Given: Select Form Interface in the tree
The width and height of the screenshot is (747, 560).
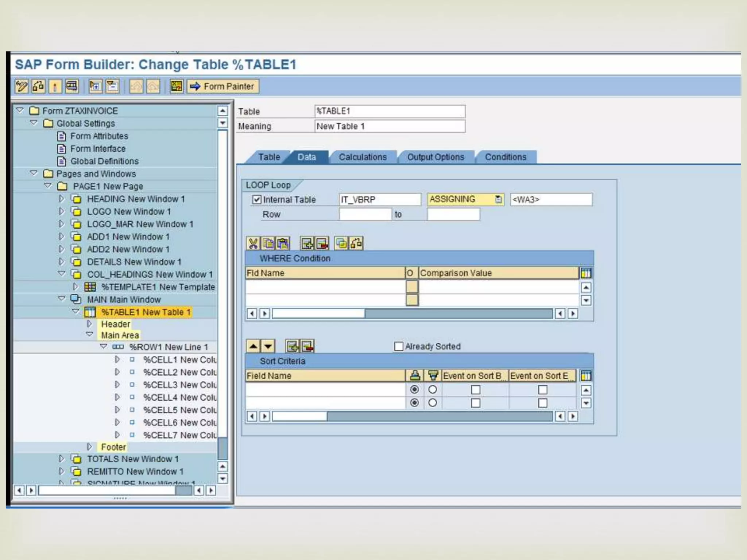Looking at the screenshot, I should [98, 149].
